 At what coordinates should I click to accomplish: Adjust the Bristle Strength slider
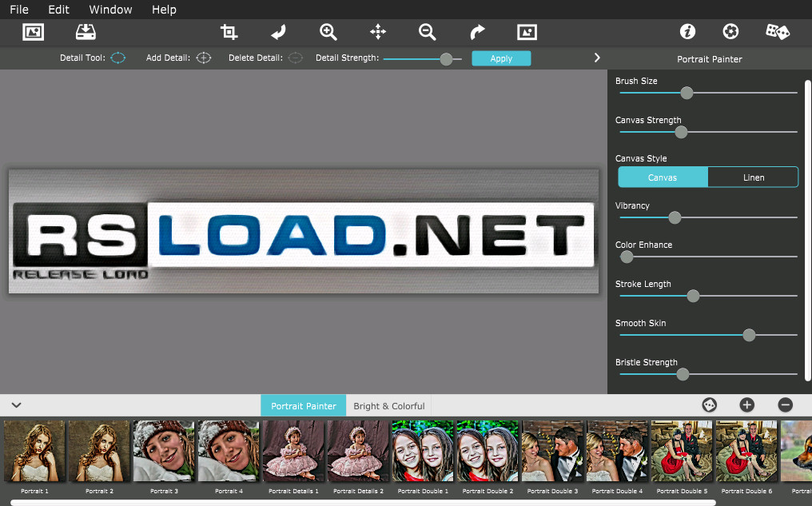pyautogui.click(x=708, y=374)
